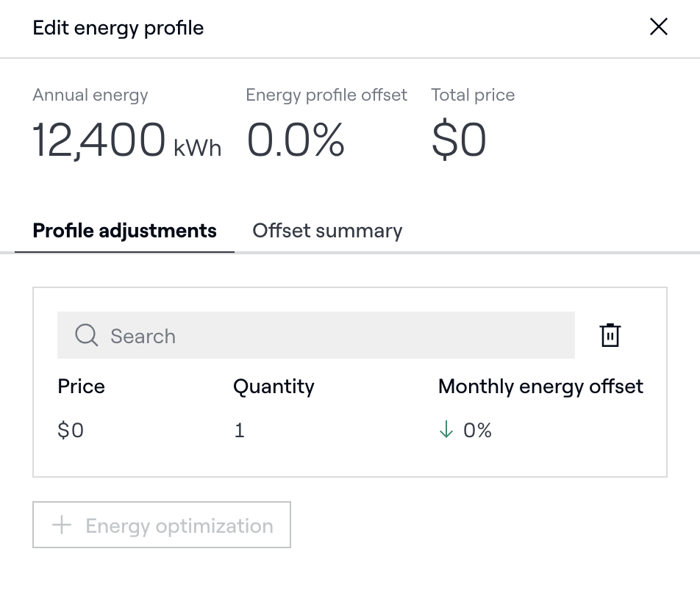Click the 0.0% energy profile offset figure
The height and width of the screenshot is (607, 700).
point(296,140)
